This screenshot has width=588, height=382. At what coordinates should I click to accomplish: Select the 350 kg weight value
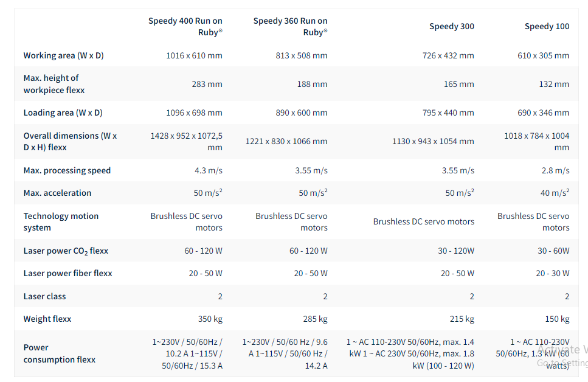pos(210,319)
